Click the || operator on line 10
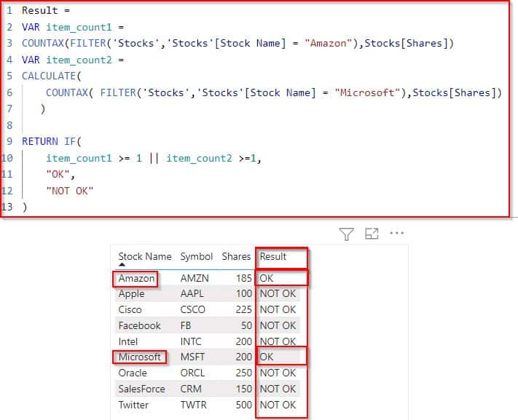518x420 pixels. coord(154,158)
